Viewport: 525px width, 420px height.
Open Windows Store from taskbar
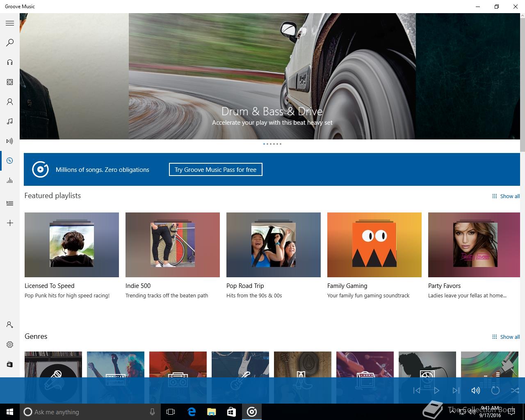pyautogui.click(x=231, y=412)
